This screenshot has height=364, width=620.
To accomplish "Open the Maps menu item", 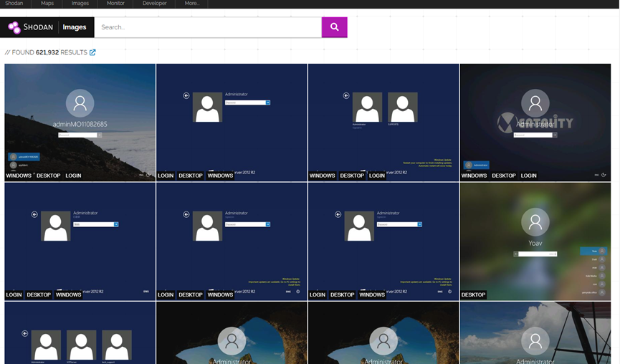I will [x=47, y=3].
